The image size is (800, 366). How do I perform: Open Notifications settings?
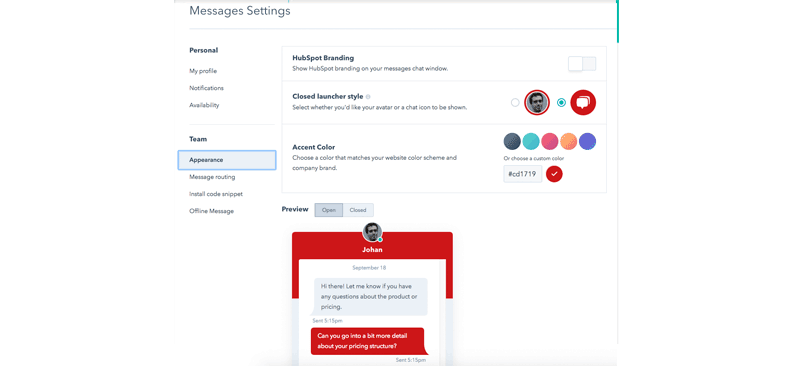point(206,88)
